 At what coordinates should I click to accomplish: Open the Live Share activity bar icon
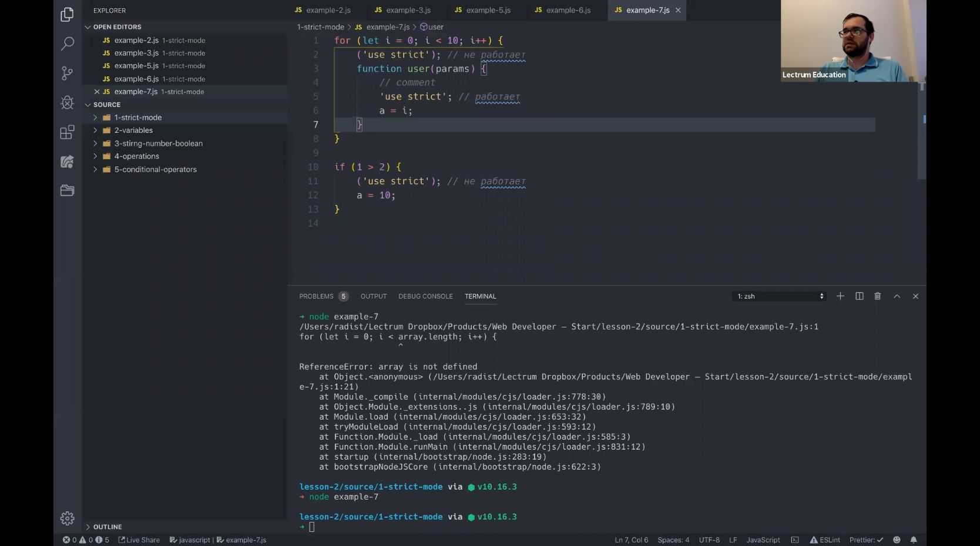click(x=67, y=161)
